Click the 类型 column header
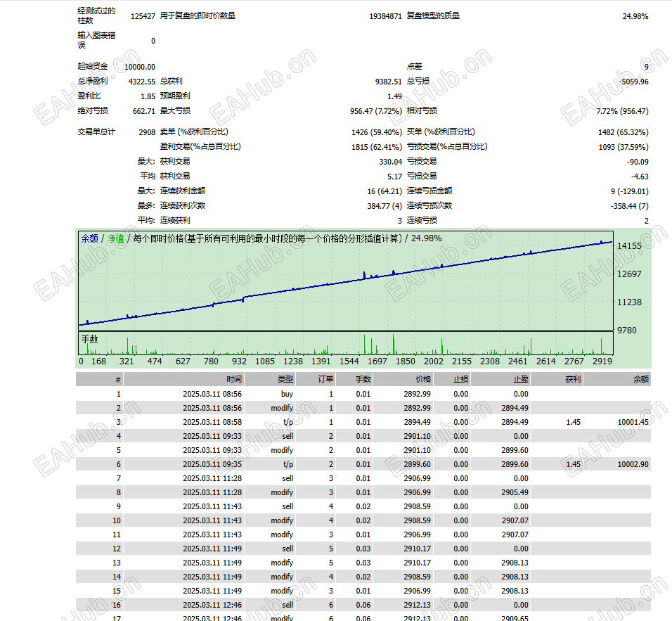The height and width of the screenshot is (621, 672). click(285, 379)
